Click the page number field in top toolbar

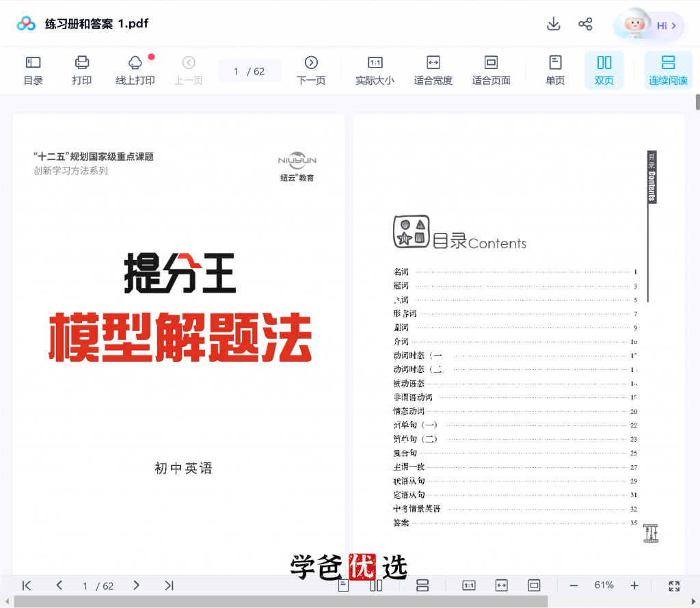[250, 71]
